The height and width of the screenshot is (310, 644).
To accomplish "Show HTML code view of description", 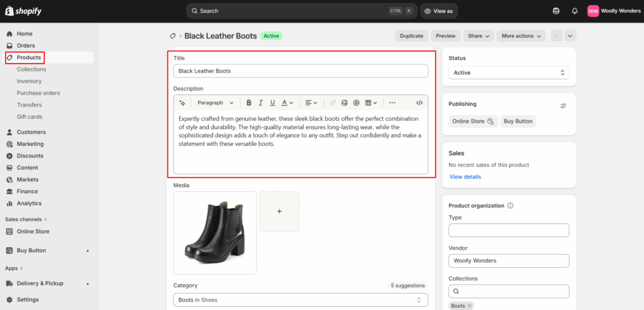I will coord(419,102).
